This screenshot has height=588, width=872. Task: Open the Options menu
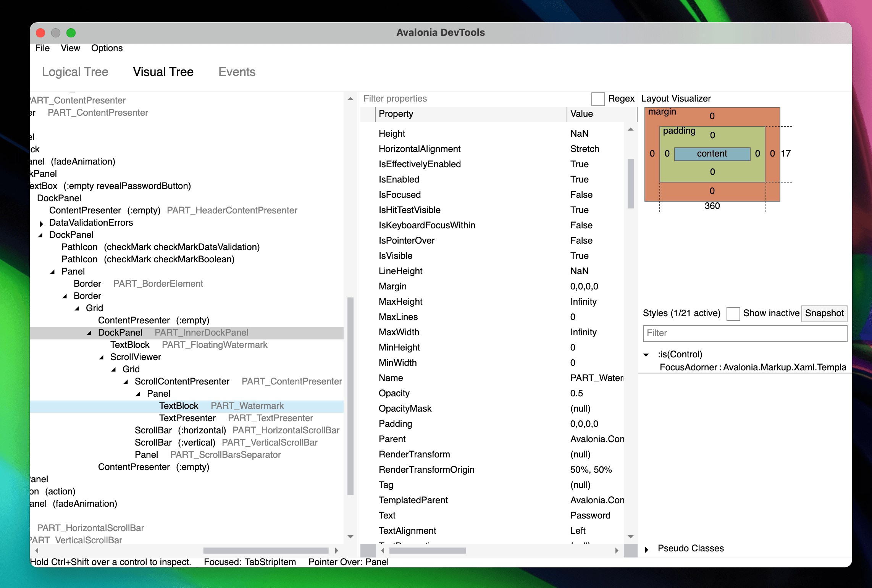pos(107,48)
